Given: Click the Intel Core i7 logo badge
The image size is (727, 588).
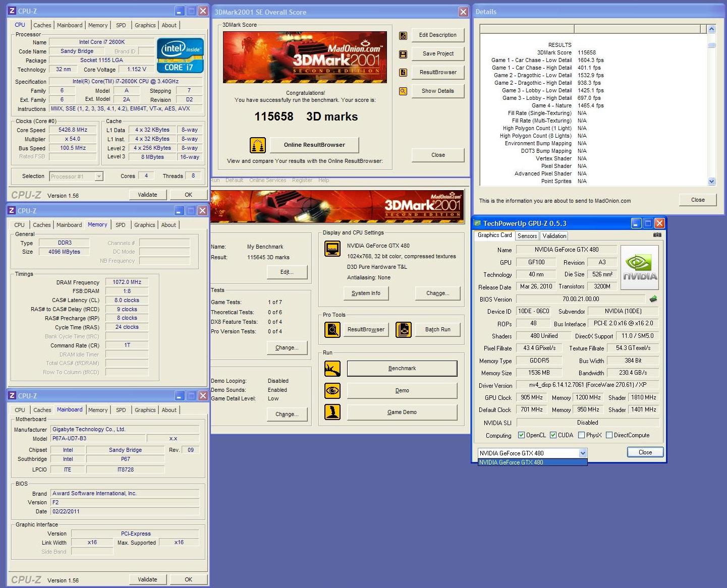Looking at the screenshot, I should tap(180, 55).
